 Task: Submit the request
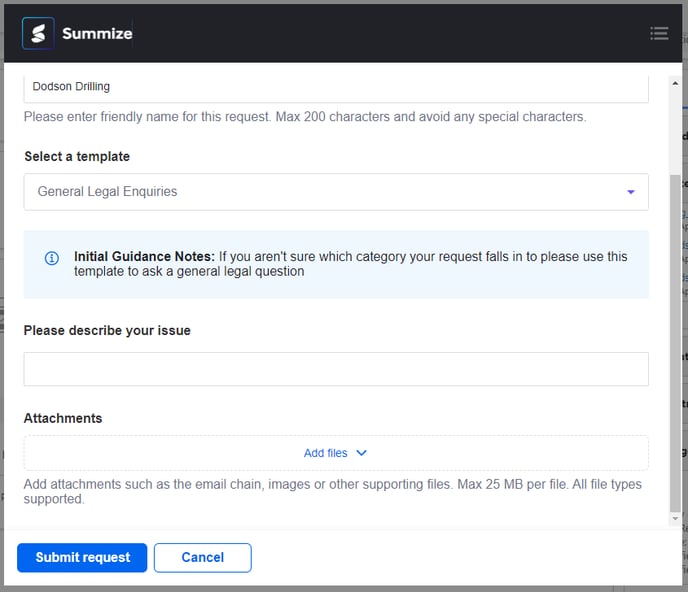coord(82,557)
